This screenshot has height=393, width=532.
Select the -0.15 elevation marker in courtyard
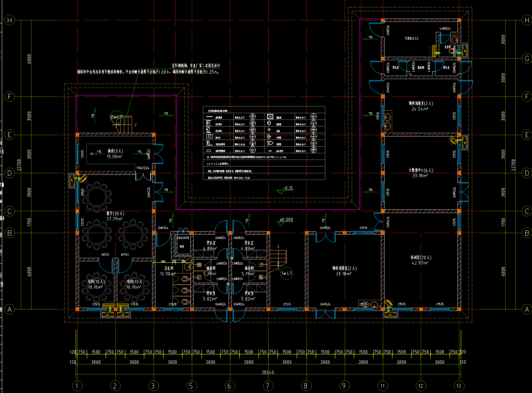288,189
